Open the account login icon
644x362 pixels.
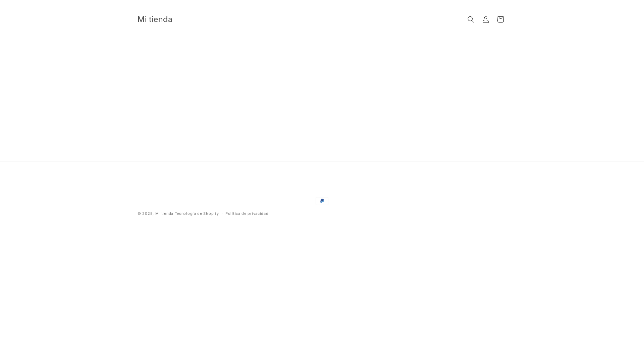[x=485, y=19]
